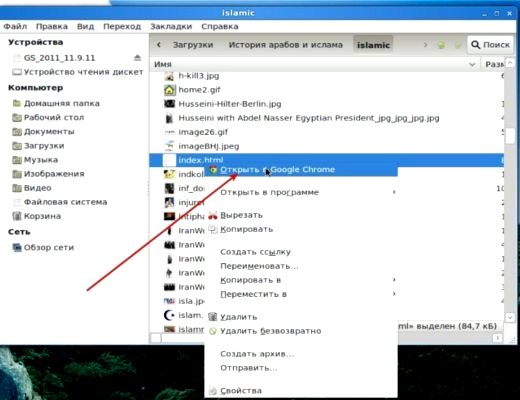This screenshot has height=400, width=520.
Task: Select 'Создать ссылку' menu entry
Action: pyautogui.click(x=301, y=252)
